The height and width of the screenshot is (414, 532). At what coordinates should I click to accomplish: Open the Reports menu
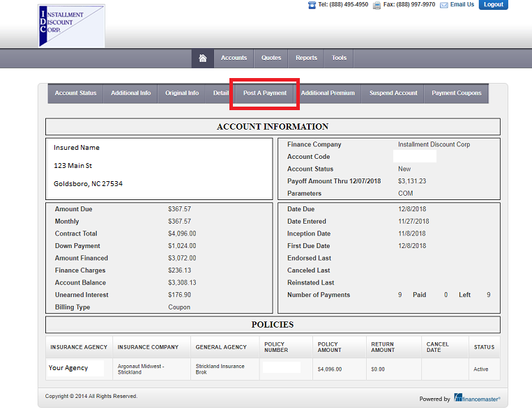(306, 58)
